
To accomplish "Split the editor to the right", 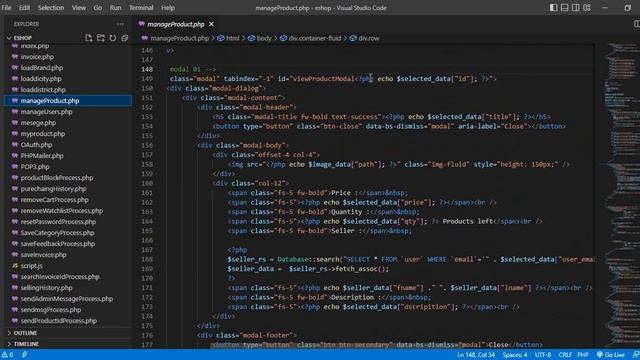I will tap(636, 24).
